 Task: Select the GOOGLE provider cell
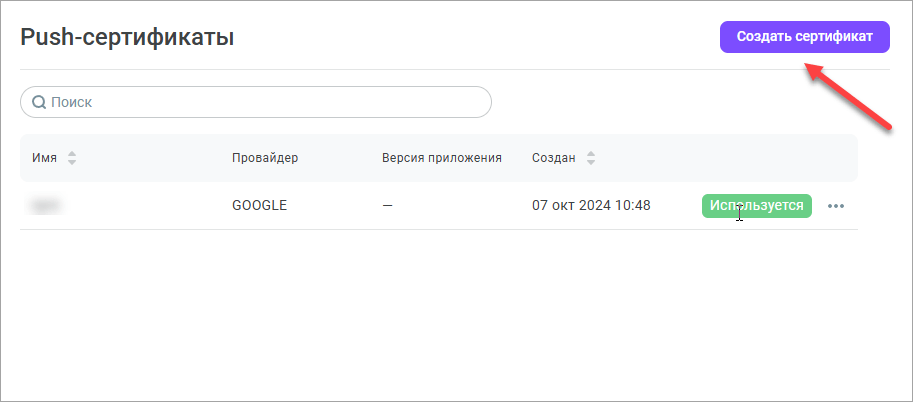coord(259,206)
